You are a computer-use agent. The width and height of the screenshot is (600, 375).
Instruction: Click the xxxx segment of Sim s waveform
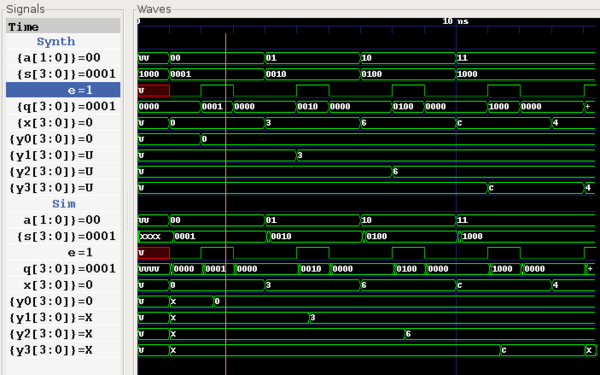tap(155, 236)
